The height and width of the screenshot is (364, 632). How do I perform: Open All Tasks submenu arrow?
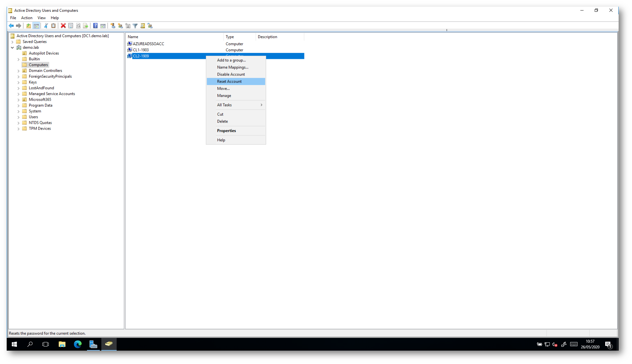tap(261, 105)
